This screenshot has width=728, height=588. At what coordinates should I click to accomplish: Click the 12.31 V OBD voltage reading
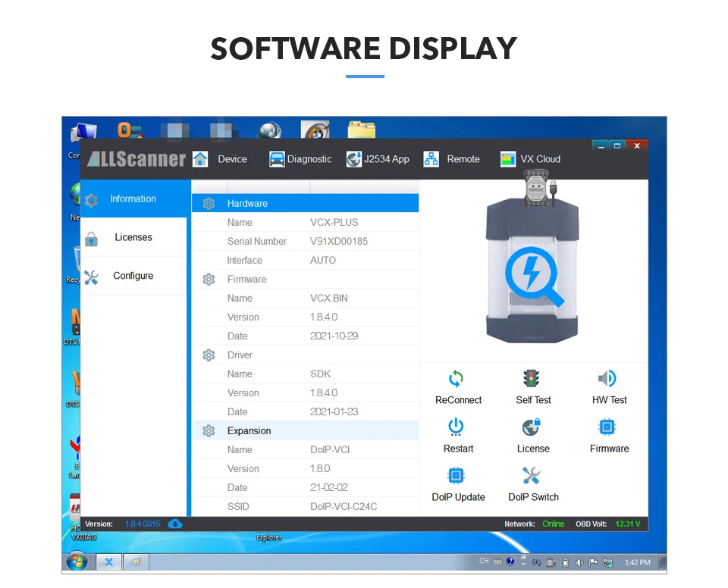628,524
